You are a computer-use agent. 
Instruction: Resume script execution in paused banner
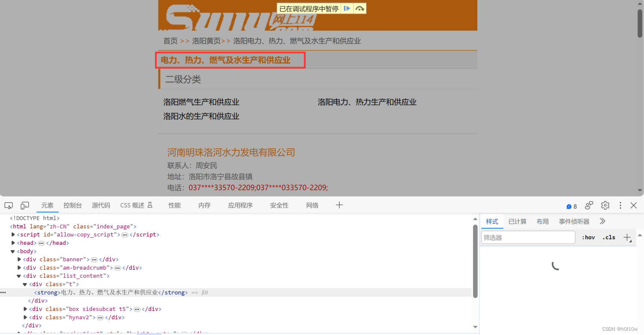coord(347,9)
